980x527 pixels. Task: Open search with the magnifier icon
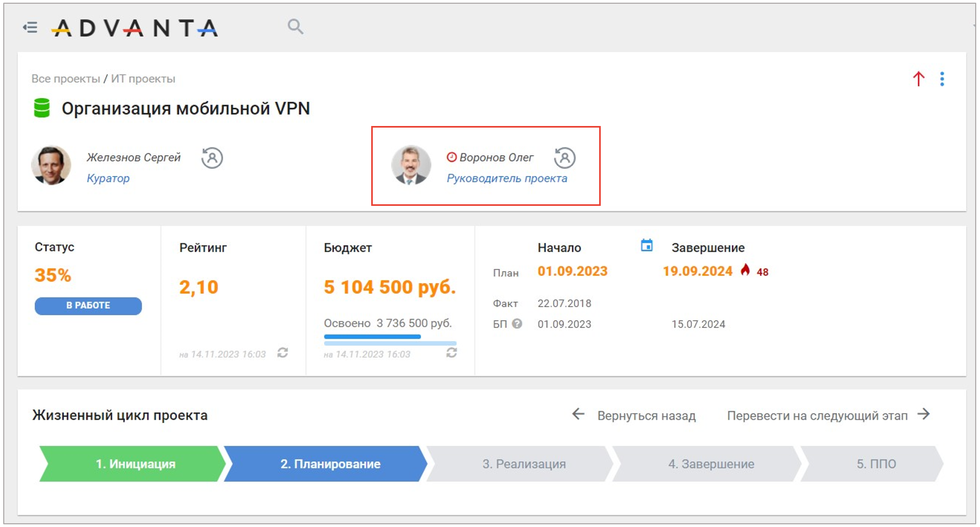[x=295, y=26]
